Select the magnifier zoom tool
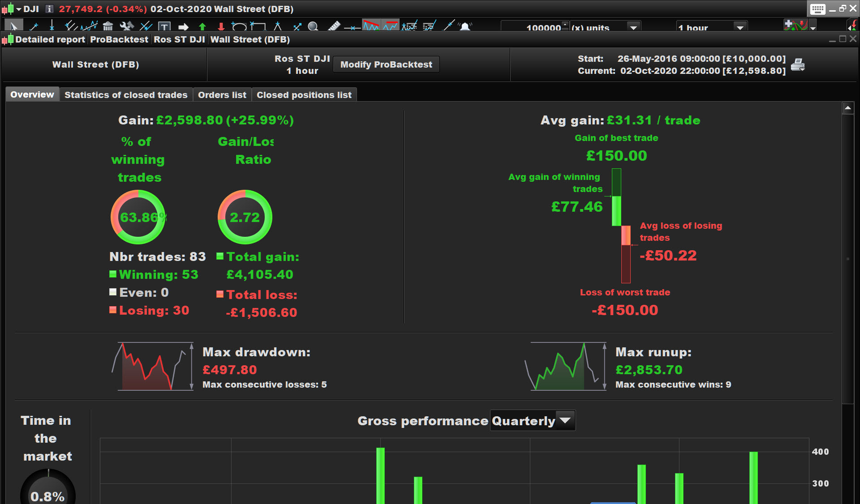Viewport: 860px width, 504px height. (x=313, y=27)
